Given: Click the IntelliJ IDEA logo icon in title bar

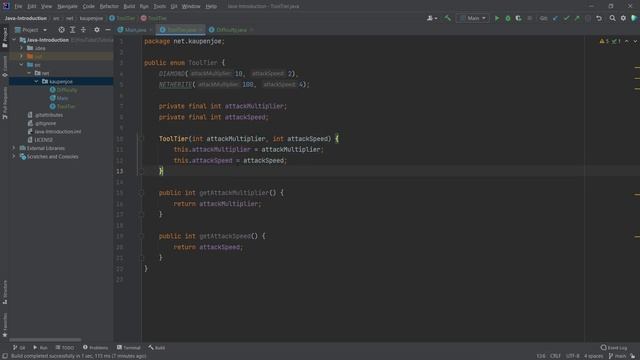Looking at the screenshot, I should 6,6.
